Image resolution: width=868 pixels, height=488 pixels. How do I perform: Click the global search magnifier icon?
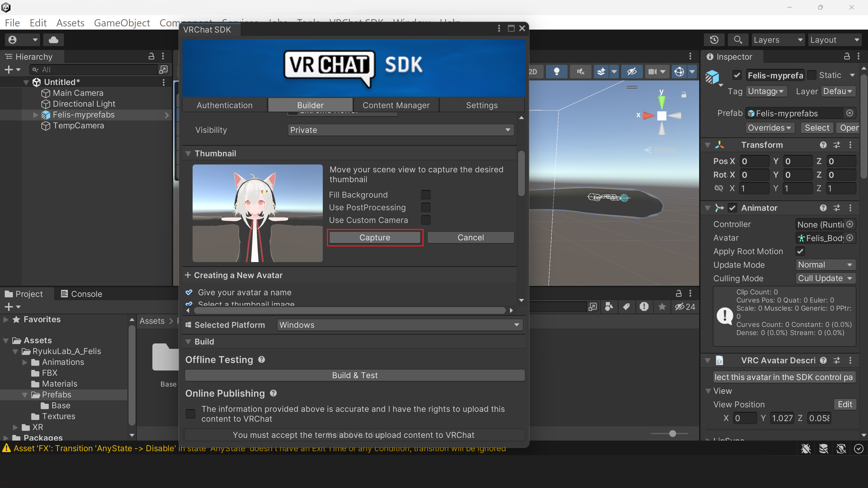738,40
